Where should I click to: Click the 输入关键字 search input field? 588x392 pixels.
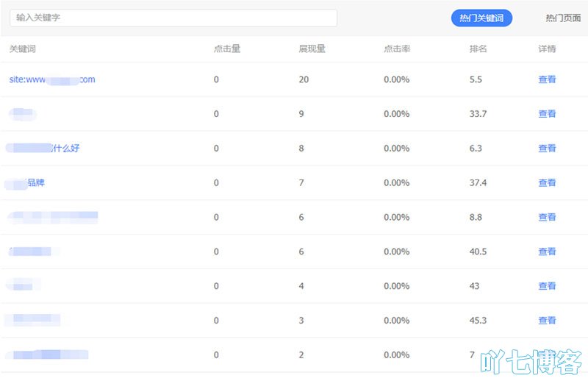pyautogui.click(x=173, y=18)
